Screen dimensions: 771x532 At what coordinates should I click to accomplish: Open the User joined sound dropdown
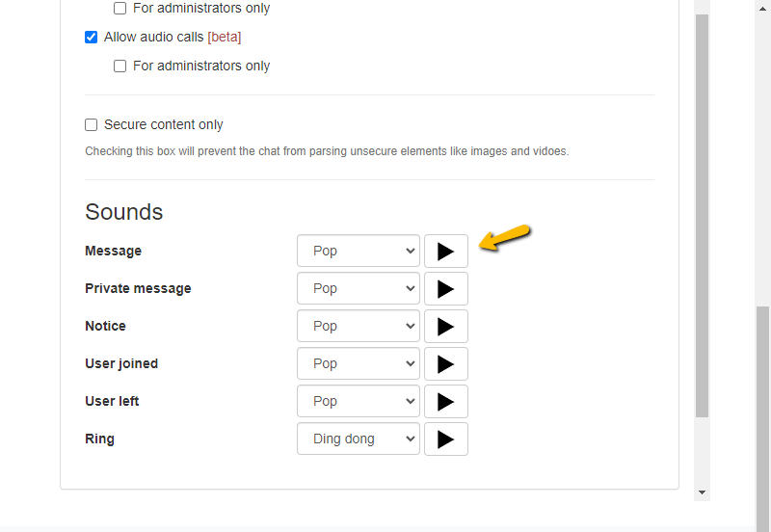pyautogui.click(x=358, y=363)
